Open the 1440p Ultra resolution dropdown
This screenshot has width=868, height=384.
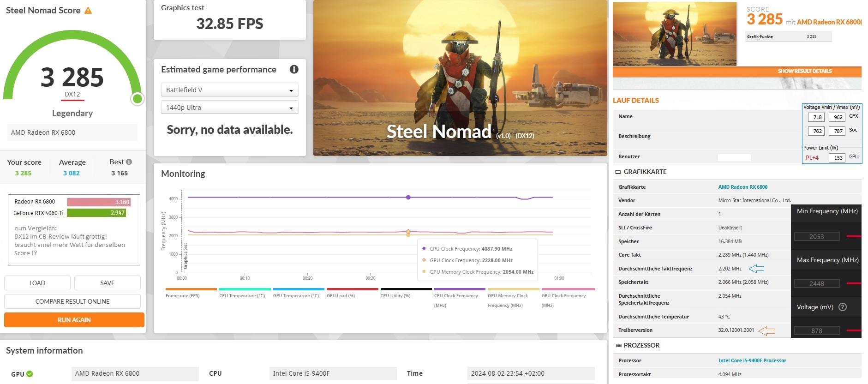(229, 107)
